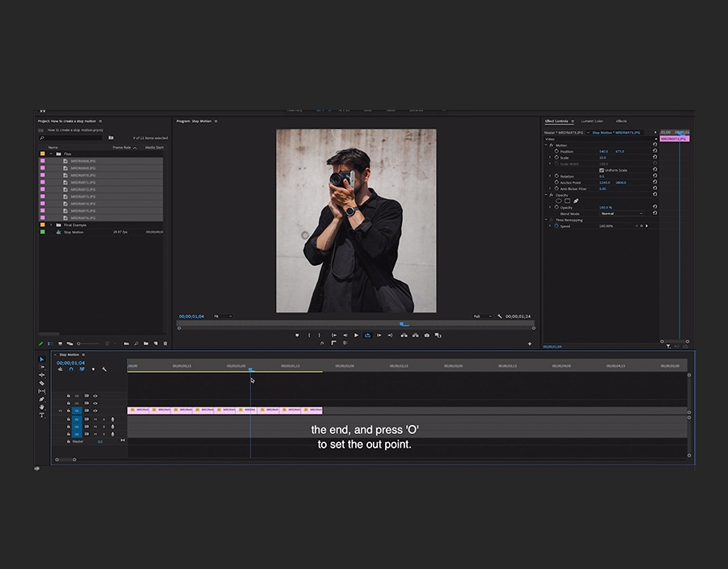728x569 pixels.
Task: Toggle animation stopwatch for Scale
Action: [557, 158]
